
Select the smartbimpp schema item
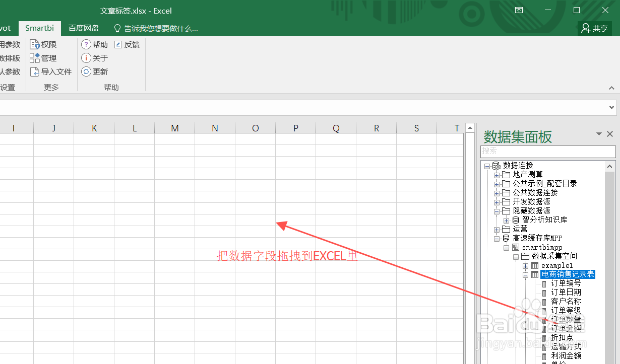(x=542, y=247)
